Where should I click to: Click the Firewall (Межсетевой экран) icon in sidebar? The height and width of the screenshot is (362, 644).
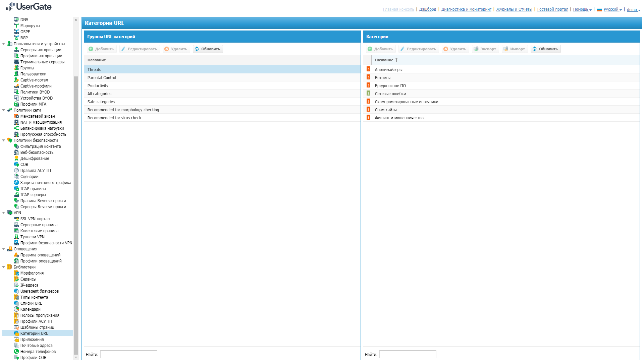point(16,116)
